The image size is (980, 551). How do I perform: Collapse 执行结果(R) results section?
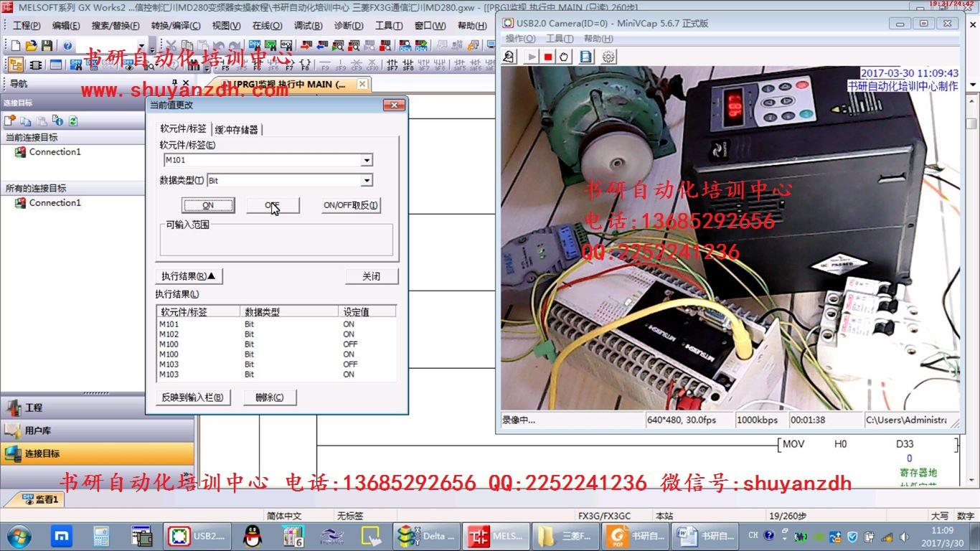(x=189, y=276)
